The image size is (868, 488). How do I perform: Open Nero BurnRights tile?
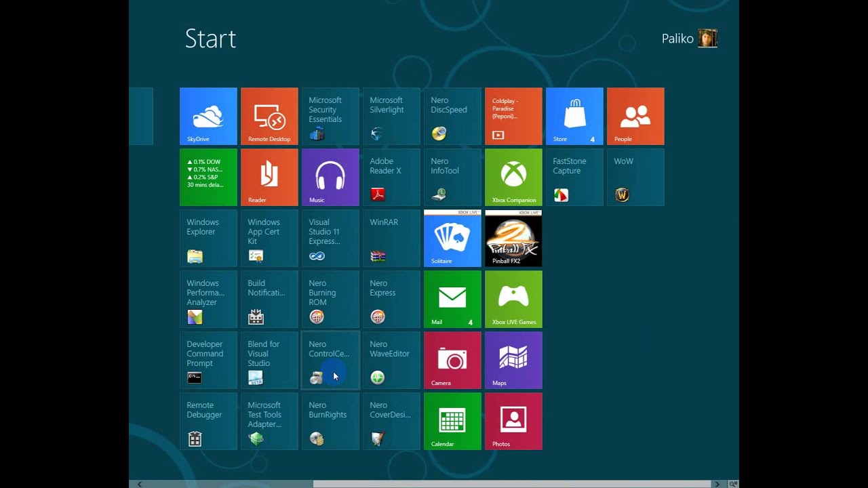(x=330, y=421)
